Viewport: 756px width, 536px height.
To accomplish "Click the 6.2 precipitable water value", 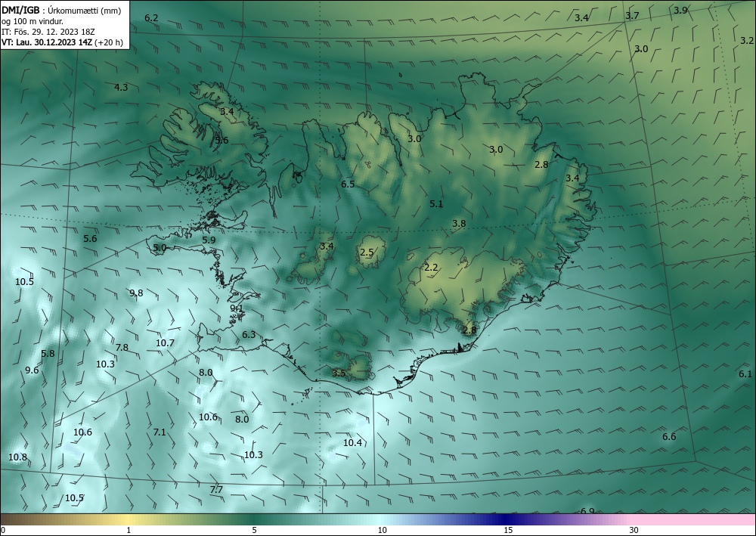I will 151,18.
